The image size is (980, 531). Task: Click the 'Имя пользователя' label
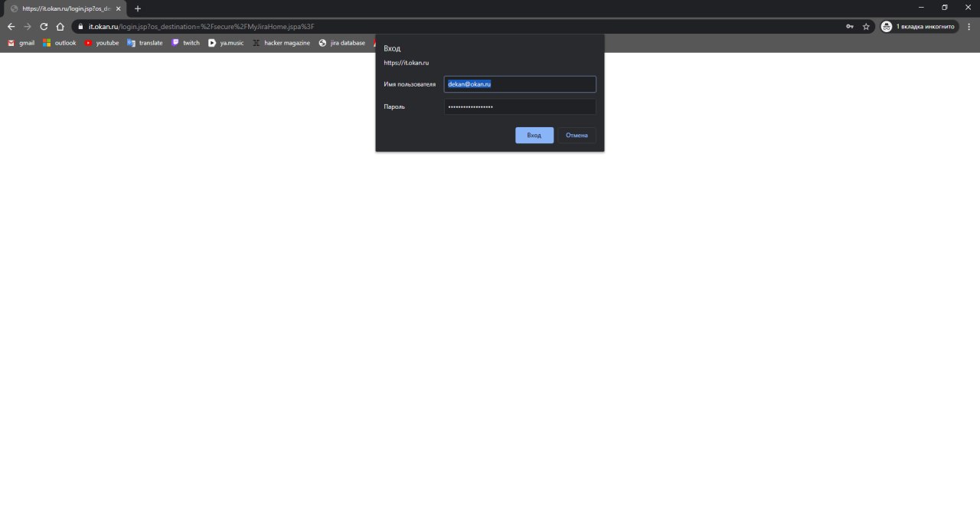point(410,84)
